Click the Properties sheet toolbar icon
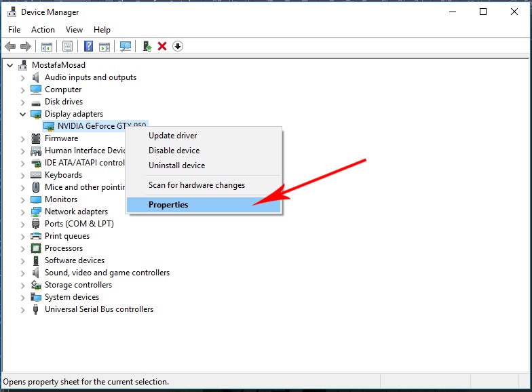532x392 pixels. pos(68,46)
